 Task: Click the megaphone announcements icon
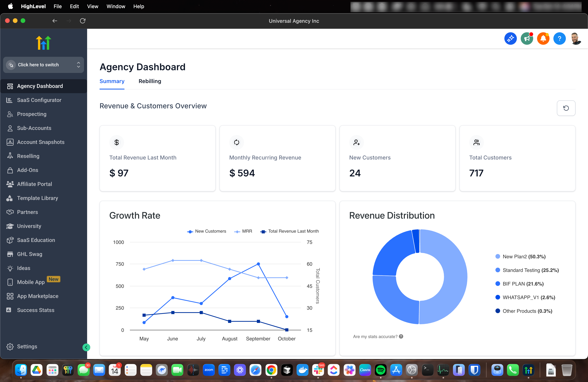[x=527, y=39]
